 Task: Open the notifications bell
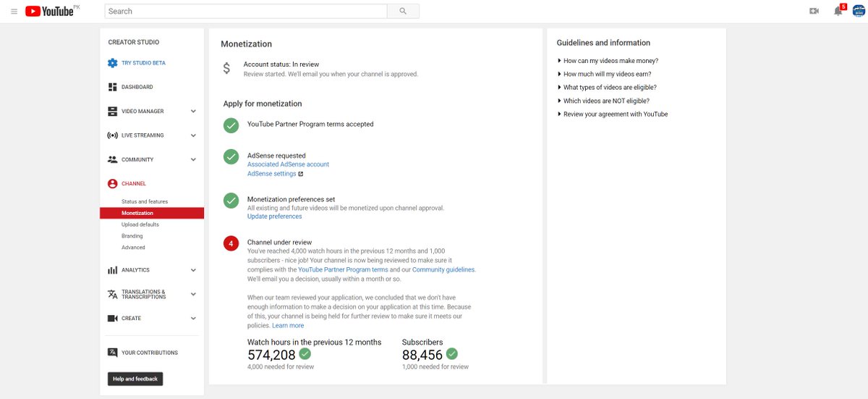pyautogui.click(x=838, y=11)
